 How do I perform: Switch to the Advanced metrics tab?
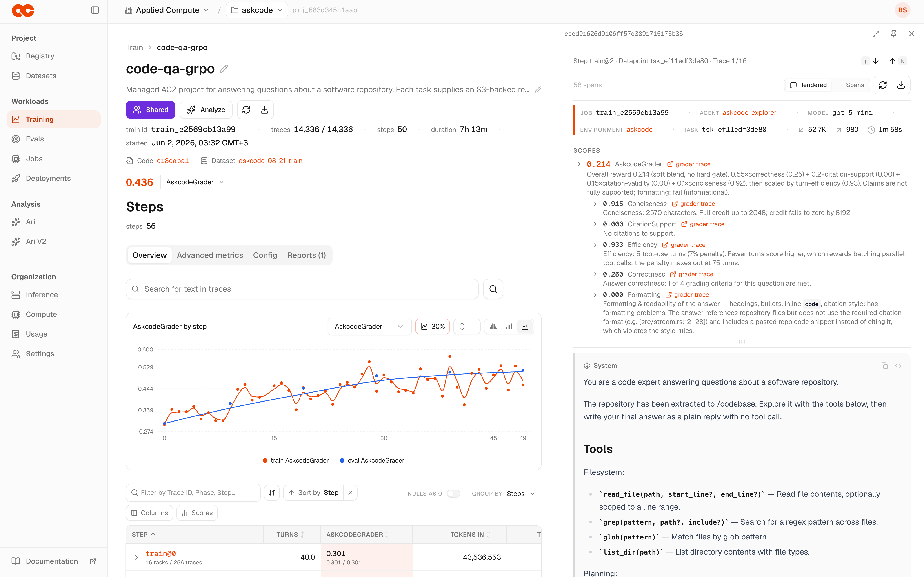coord(210,255)
